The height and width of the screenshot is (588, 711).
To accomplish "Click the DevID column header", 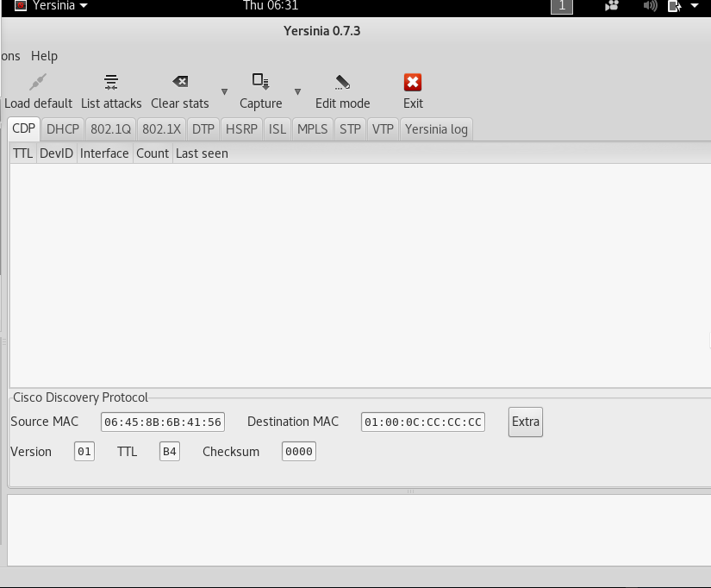I will coord(56,153).
